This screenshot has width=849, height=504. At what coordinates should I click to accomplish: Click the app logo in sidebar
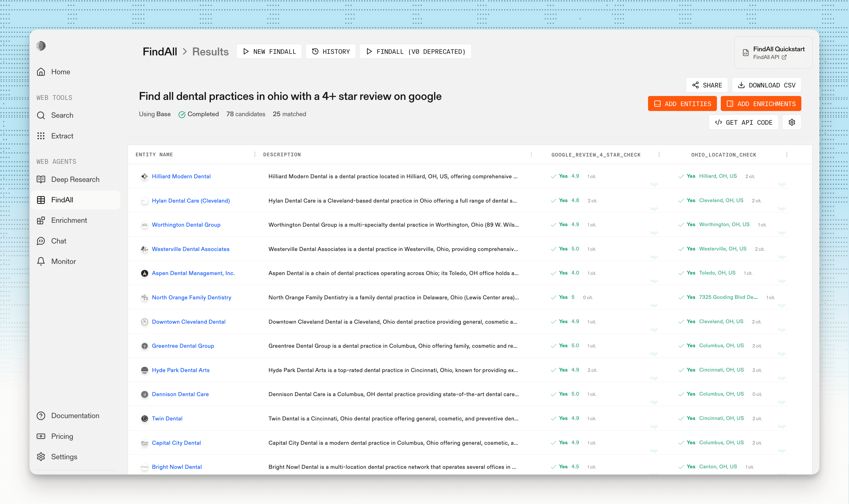point(41,46)
